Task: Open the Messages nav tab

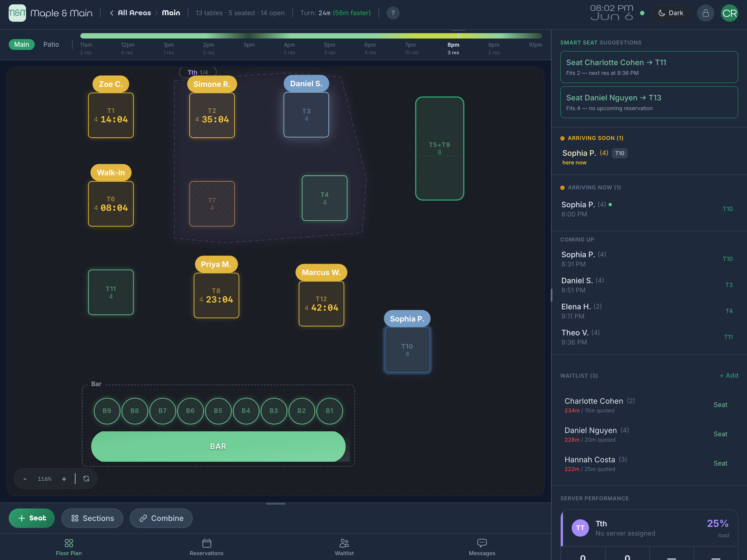Action: (x=482, y=547)
